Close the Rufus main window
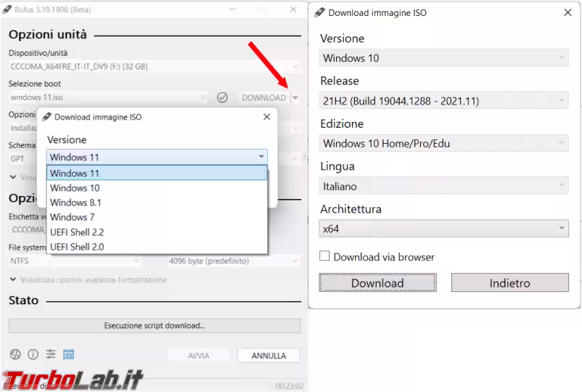The image size is (582, 392). pos(293,9)
